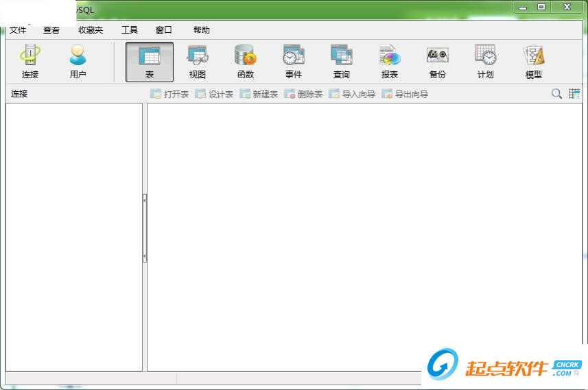Open the 连接 (Connection) toolbar icon

pos(30,62)
